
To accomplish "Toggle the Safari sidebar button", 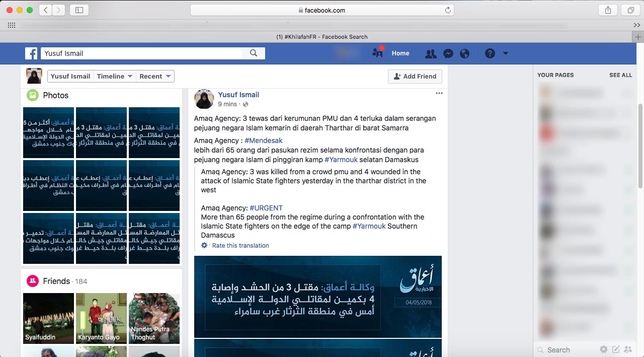I will coord(79,10).
